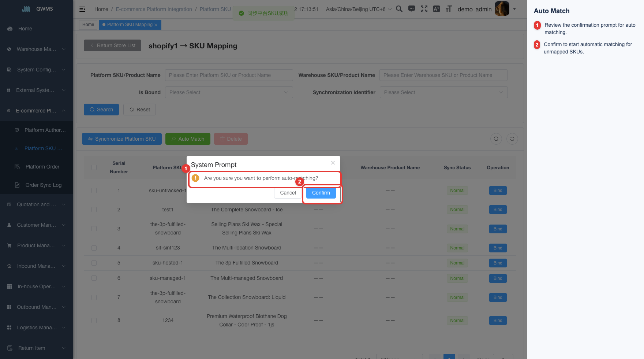Expand Customer Management sidebar menu
644x359 pixels.
click(x=37, y=225)
